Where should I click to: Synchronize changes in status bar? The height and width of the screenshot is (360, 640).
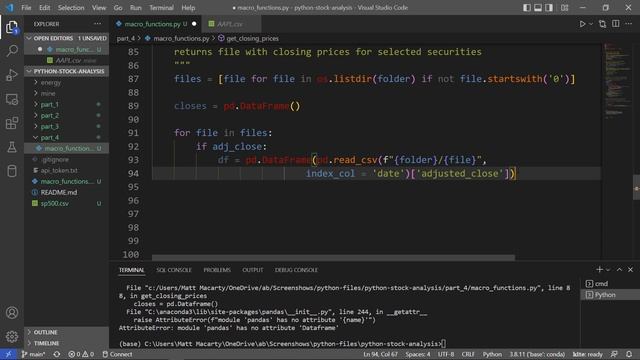pos(57,354)
